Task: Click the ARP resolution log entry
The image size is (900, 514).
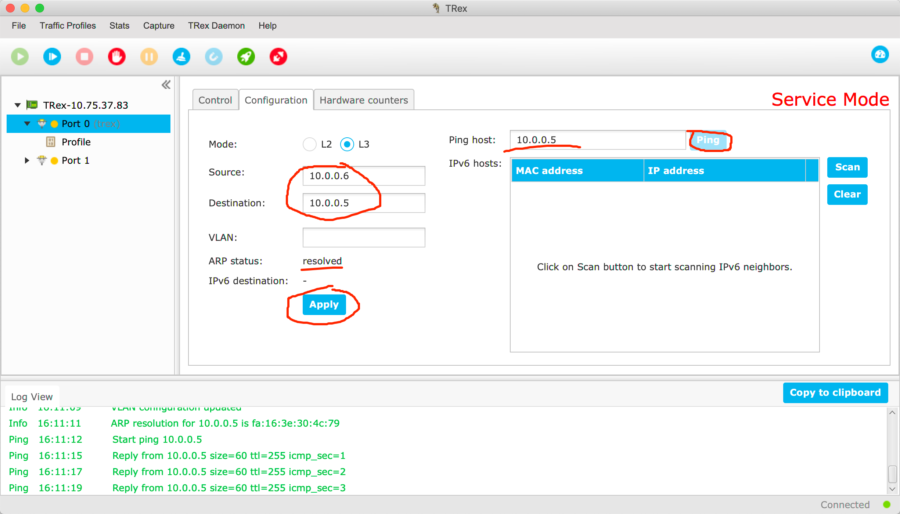Action: click(225, 423)
